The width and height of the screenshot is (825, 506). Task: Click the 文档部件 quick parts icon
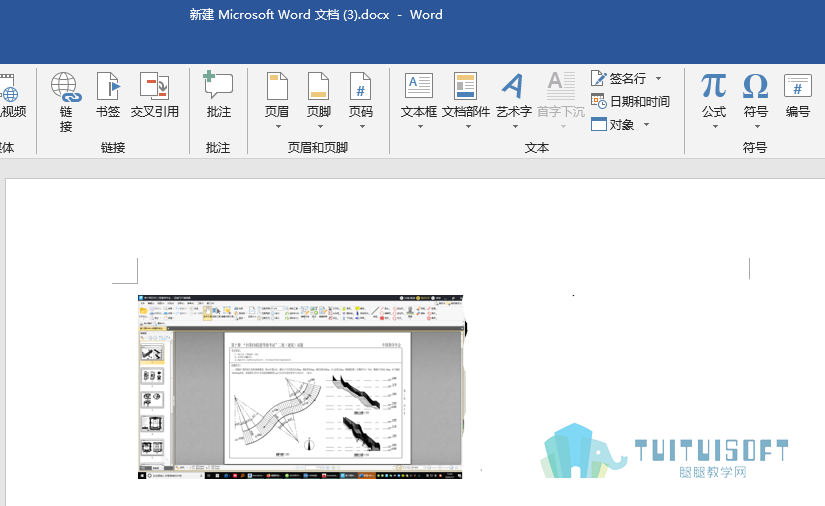466,86
